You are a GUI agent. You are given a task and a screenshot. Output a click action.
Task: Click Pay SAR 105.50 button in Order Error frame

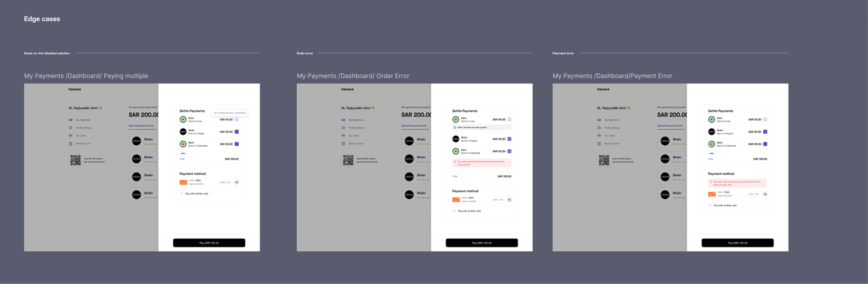click(x=482, y=243)
